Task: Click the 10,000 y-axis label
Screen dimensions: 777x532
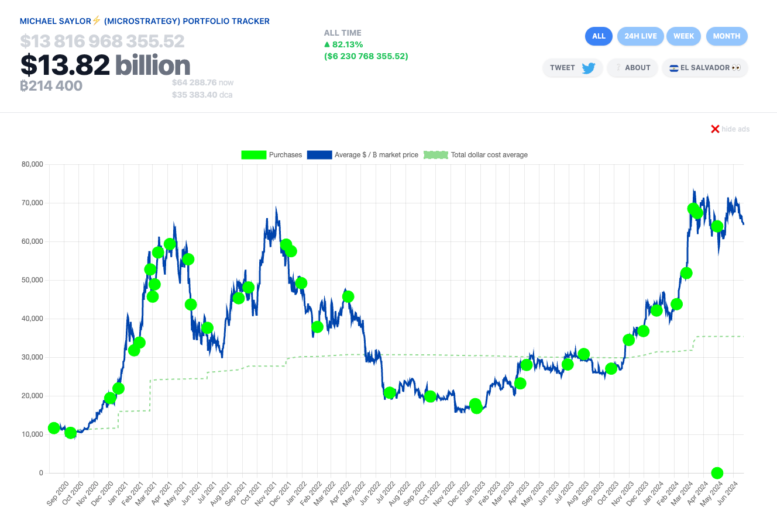Action: (x=32, y=434)
